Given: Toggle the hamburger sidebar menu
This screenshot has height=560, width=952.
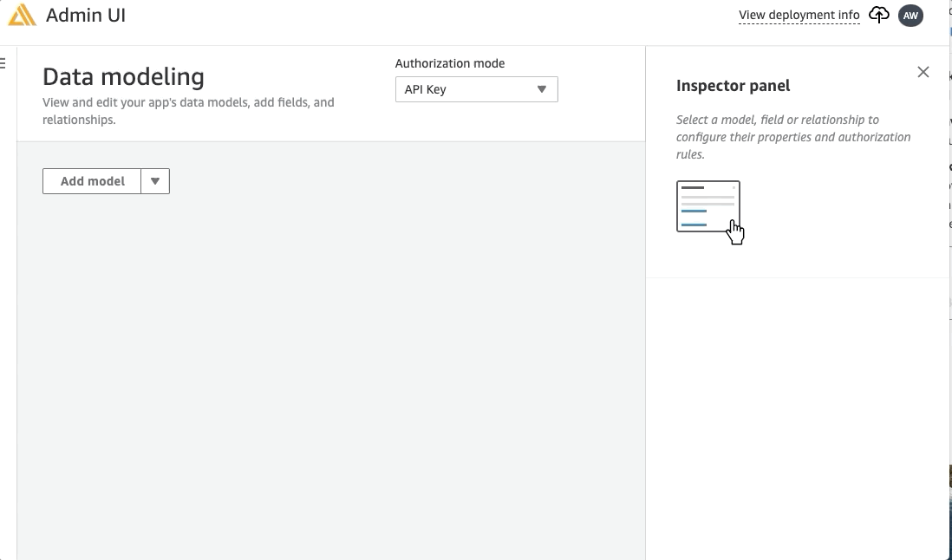Looking at the screenshot, I should (3, 63).
